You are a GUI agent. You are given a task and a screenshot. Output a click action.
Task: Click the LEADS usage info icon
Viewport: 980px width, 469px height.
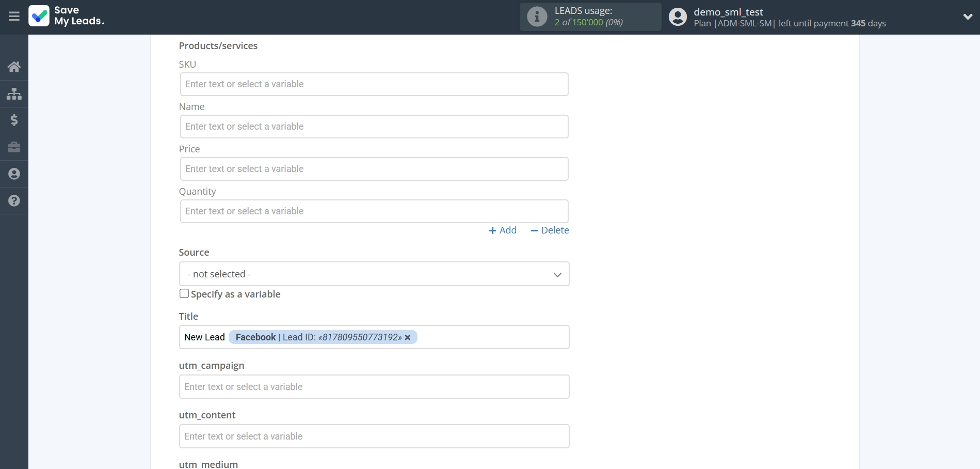point(537,16)
